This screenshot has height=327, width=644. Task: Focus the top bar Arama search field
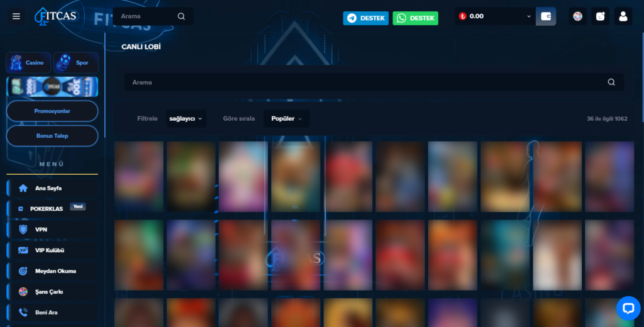tap(153, 16)
